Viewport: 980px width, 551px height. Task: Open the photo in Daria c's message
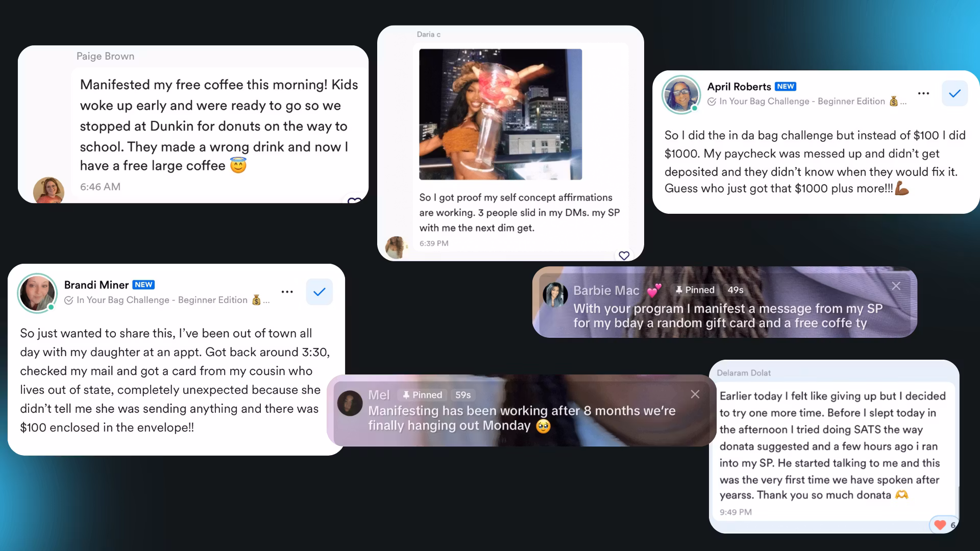point(500,114)
